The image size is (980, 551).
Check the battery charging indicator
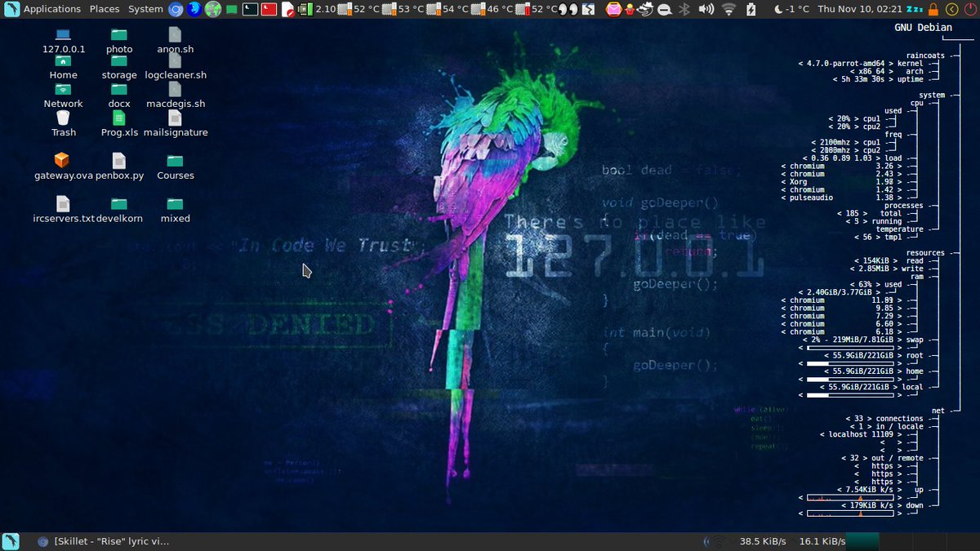coord(751,10)
